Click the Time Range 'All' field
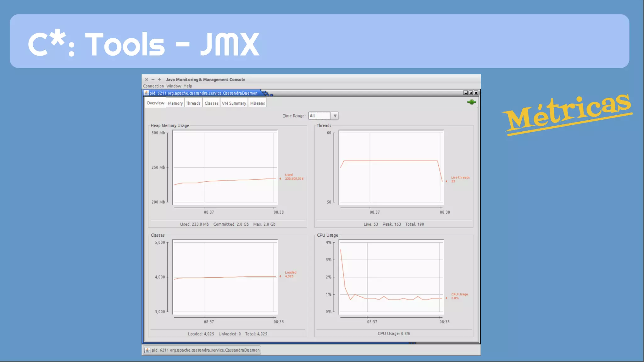The width and height of the screenshot is (644, 362). [x=319, y=116]
